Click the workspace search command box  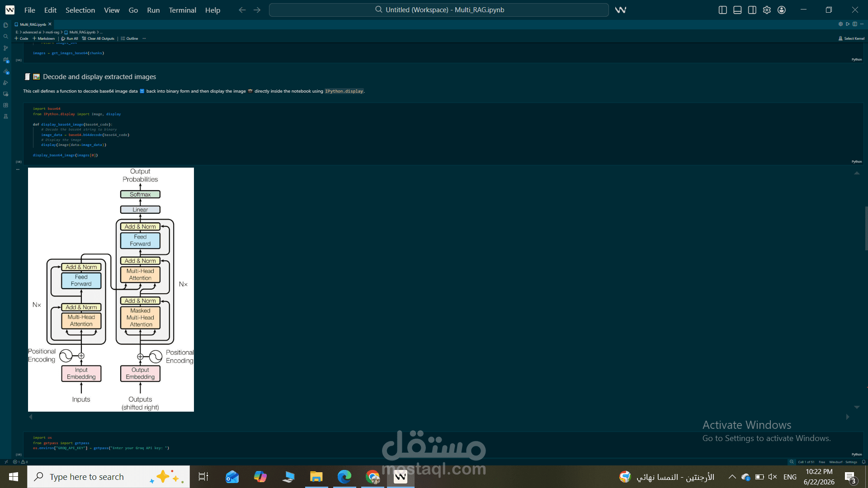439,10
